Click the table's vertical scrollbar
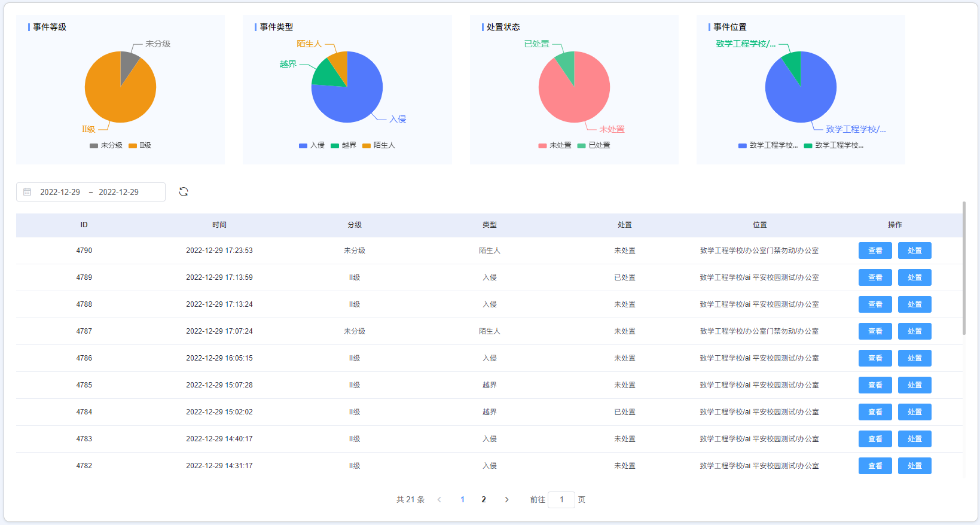Screen dimensions: 980x525 pyautogui.click(x=964, y=268)
